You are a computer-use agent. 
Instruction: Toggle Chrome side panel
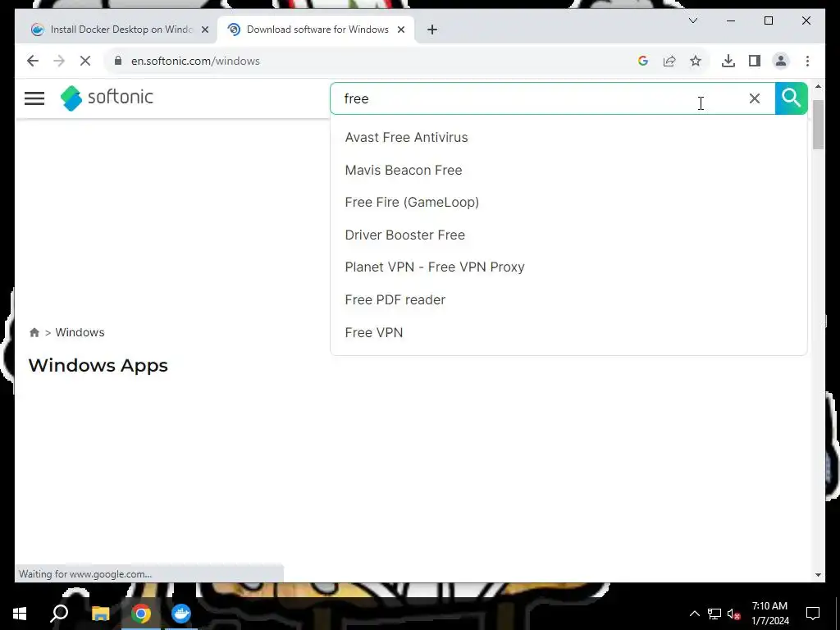(x=755, y=61)
